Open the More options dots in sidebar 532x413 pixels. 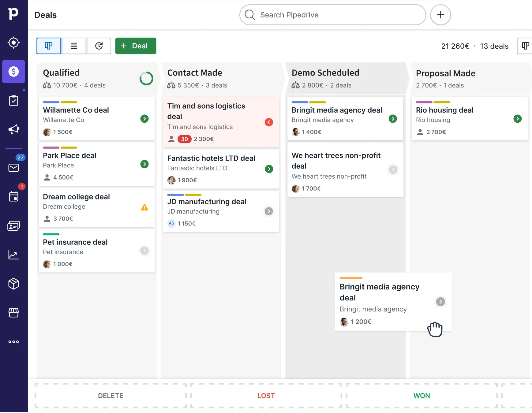point(14,342)
